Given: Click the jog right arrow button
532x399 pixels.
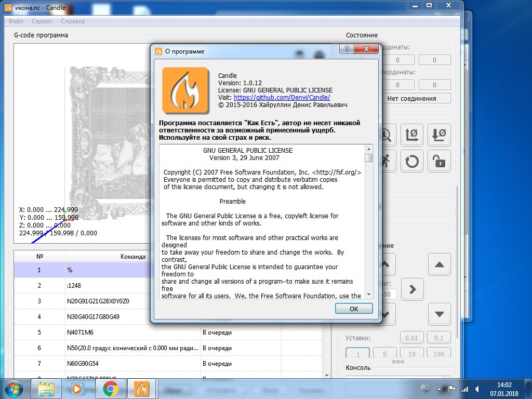Looking at the screenshot, I should 413,289.
